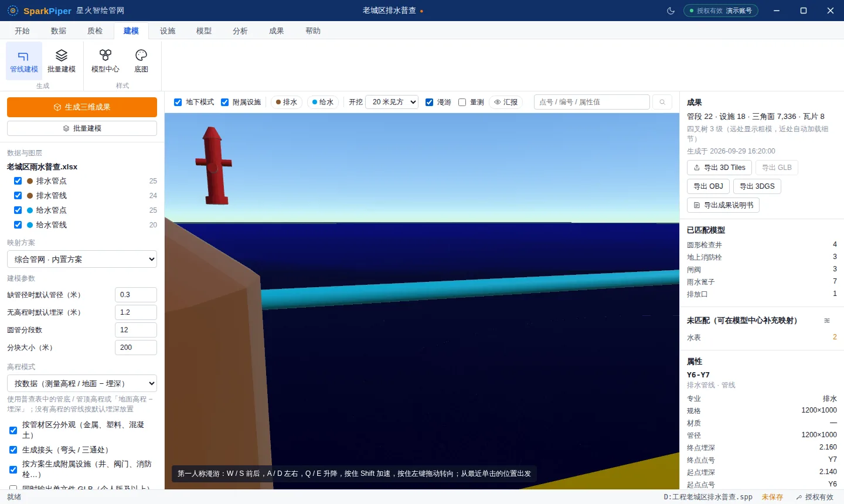Viewport: 844px width, 504px height.
Task: Open the 高程模式 dropdown
Action: 82,383
